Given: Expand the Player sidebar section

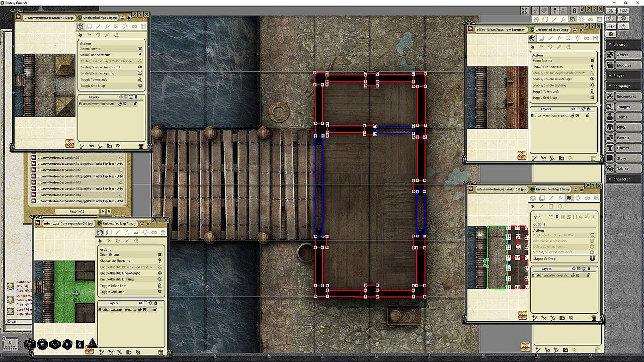Looking at the screenshot, I should pos(623,75).
